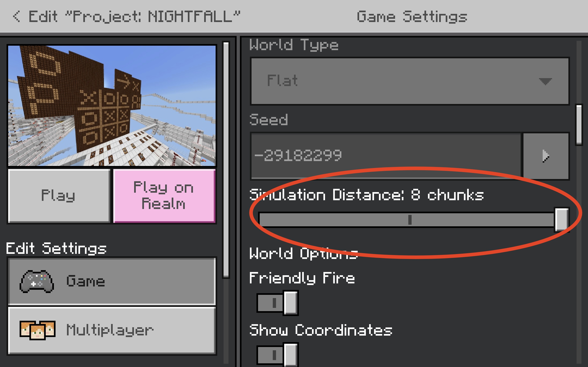Toggle the Show Coordinates switch
Screen dimensions: 588x367
click(277, 355)
